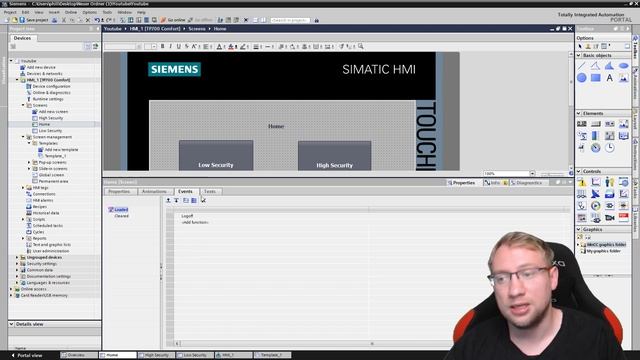640x360 pixels.
Task: Pick the Media player control
Action: (x=596, y=206)
